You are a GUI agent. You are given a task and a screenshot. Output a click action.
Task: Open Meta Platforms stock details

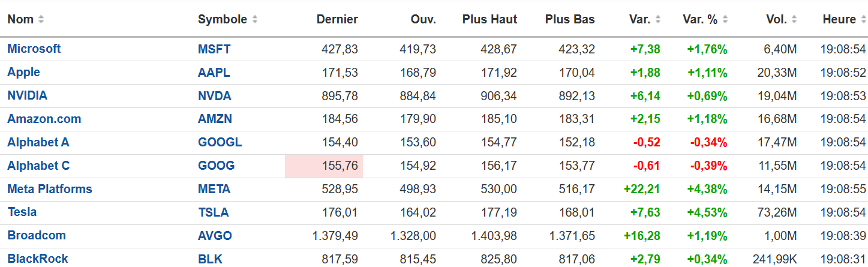50,189
